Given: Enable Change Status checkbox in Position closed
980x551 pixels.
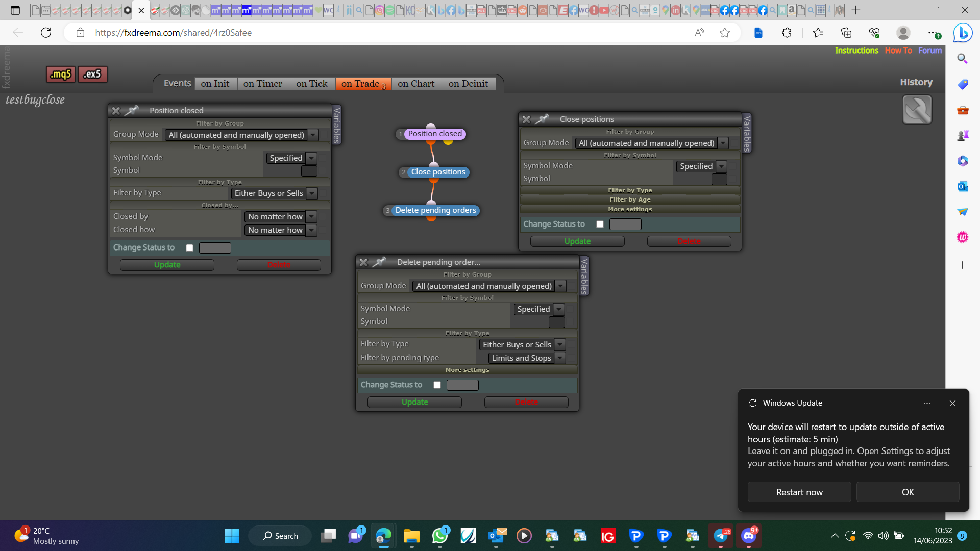Looking at the screenshot, I should tap(189, 247).
